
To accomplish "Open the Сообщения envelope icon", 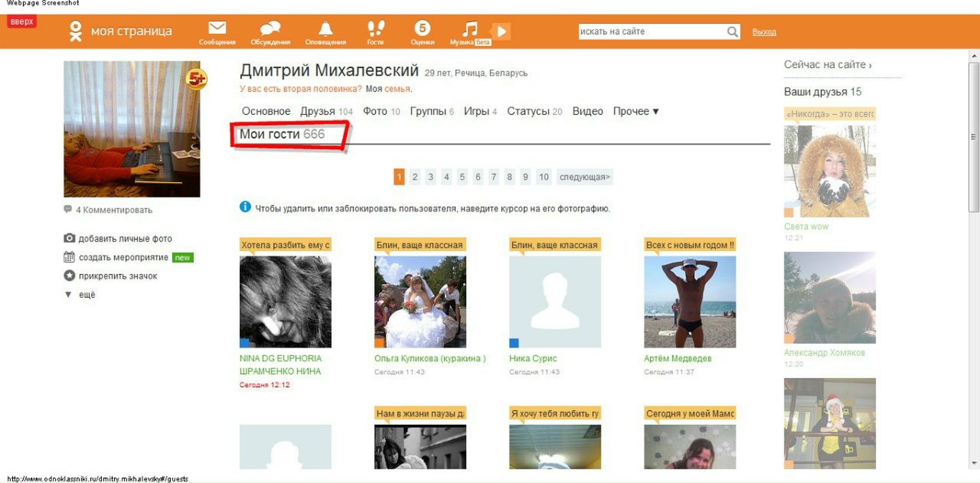I will click(x=217, y=28).
